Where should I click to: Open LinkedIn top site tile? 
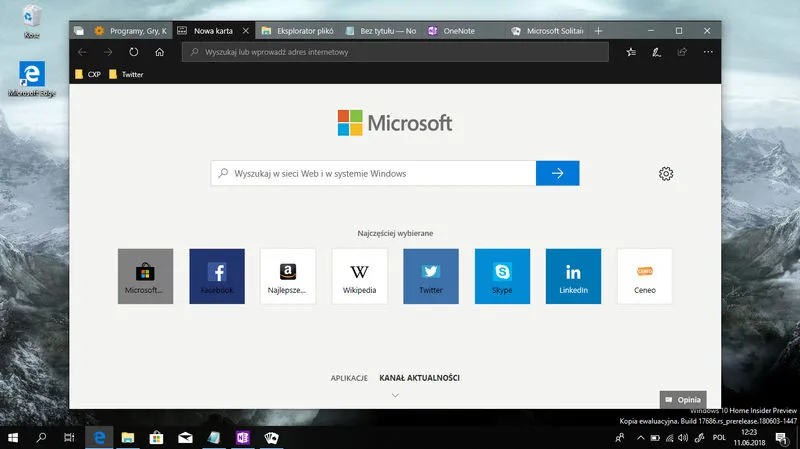[573, 276]
